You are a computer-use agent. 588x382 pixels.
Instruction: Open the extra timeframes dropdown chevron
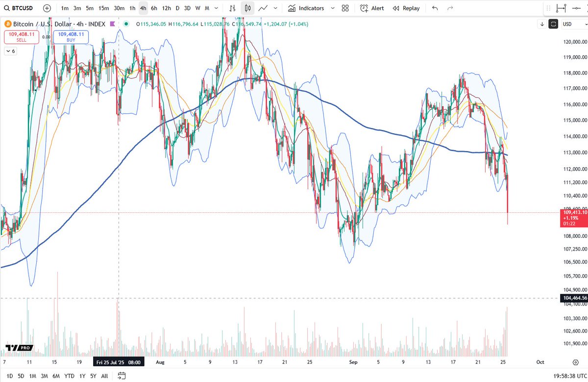(x=216, y=8)
